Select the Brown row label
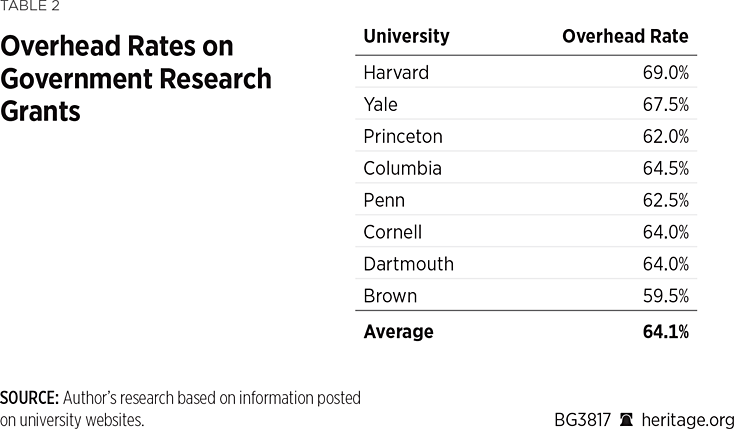Screen dimensions: 734x429 (x=390, y=296)
